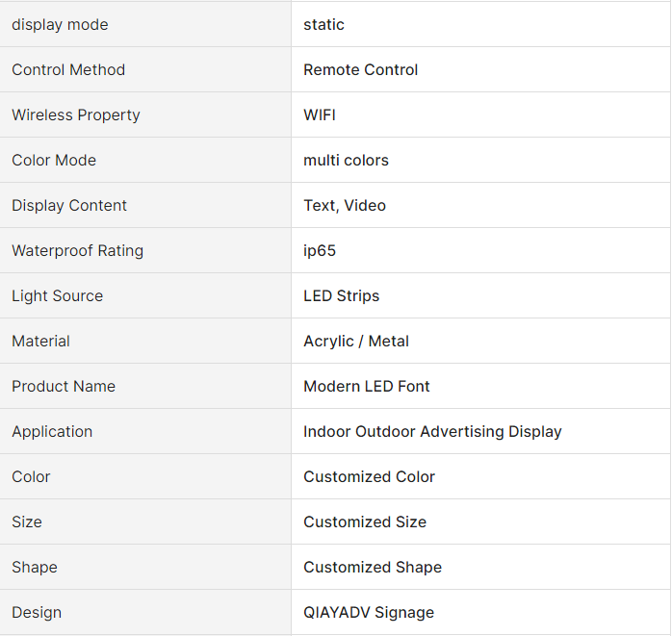Select the 'Customized Size' value
This screenshot has width=672, height=636.
coord(365,522)
